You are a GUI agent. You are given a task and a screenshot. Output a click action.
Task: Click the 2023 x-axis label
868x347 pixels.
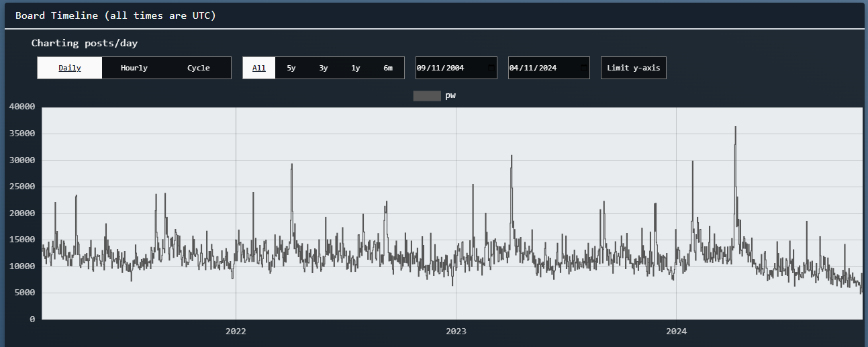click(x=456, y=331)
